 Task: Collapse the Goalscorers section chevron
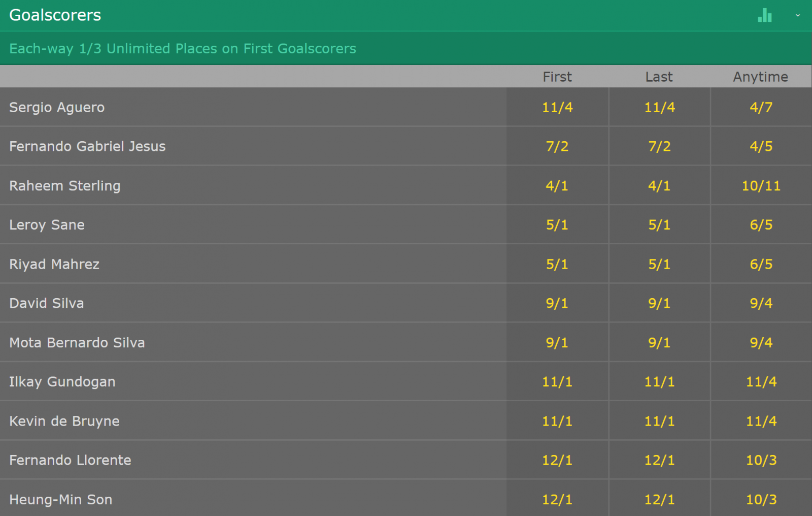click(x=798, y=16)
